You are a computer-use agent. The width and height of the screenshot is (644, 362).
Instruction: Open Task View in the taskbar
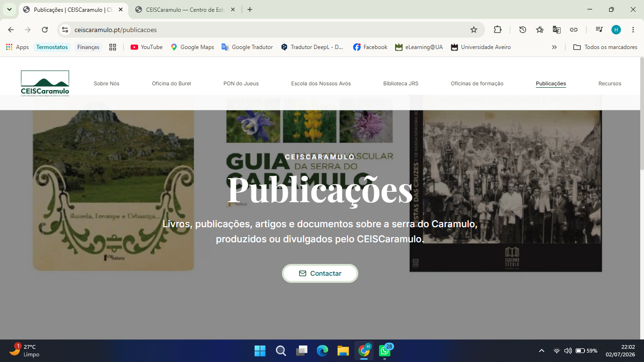pyautogui.click(x=301, y=351)
